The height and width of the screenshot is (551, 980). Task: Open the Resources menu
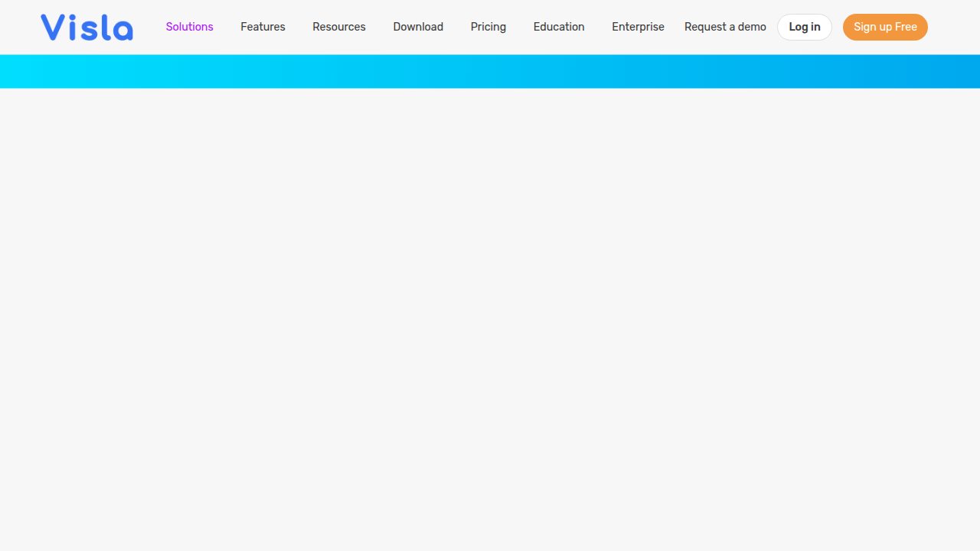point(339,27)
